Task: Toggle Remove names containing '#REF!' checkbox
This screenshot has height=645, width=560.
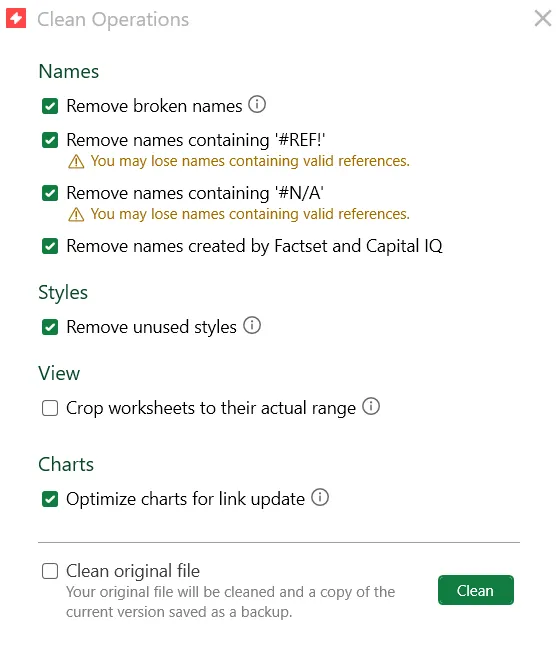Action: pos(50,140)
